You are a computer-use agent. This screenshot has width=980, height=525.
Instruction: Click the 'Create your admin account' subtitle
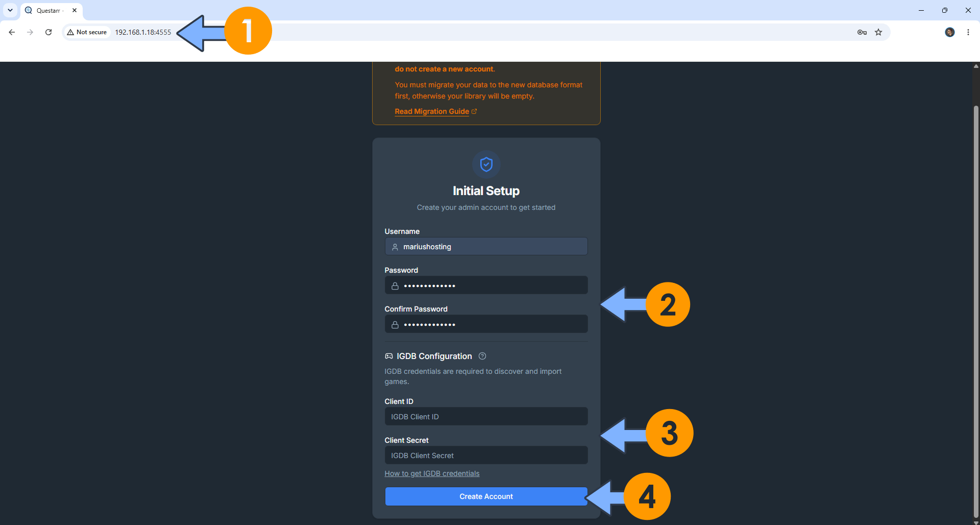pos(486,207)
